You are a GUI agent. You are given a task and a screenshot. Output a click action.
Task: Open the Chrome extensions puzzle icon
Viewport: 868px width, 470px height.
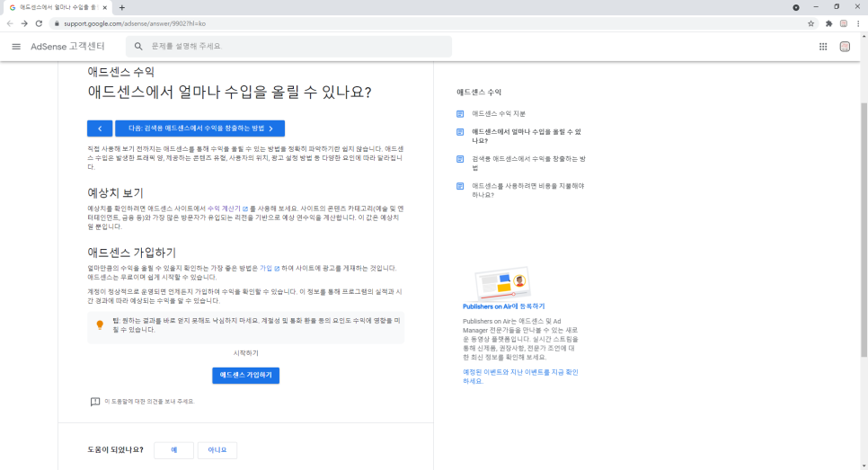[x=828, y=23]
